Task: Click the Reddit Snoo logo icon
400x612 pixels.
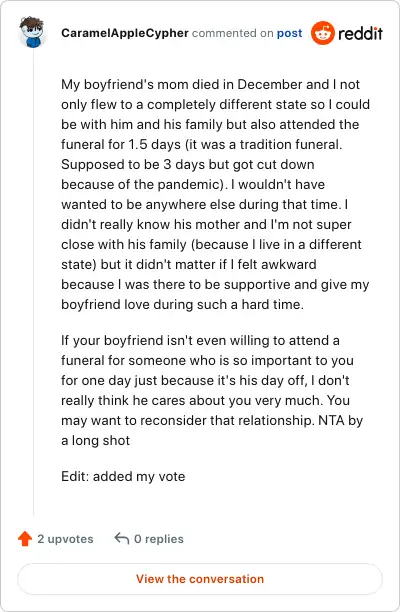Action: tap(323, 33)
